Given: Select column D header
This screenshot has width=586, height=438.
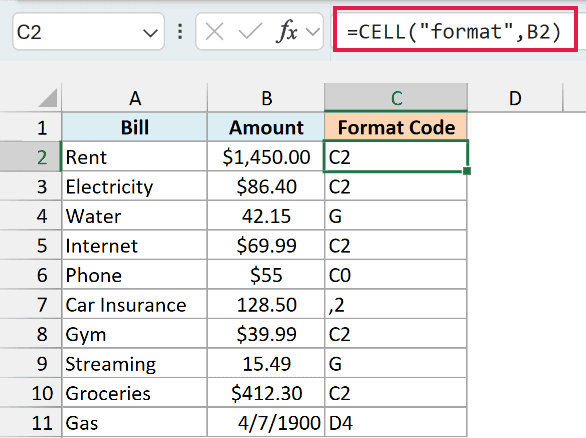Looking at the screenshot, I should point(515,98).
